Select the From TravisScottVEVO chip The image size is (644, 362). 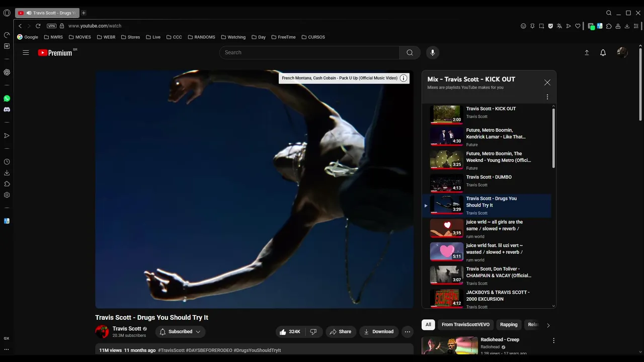(x=465, y=325)
